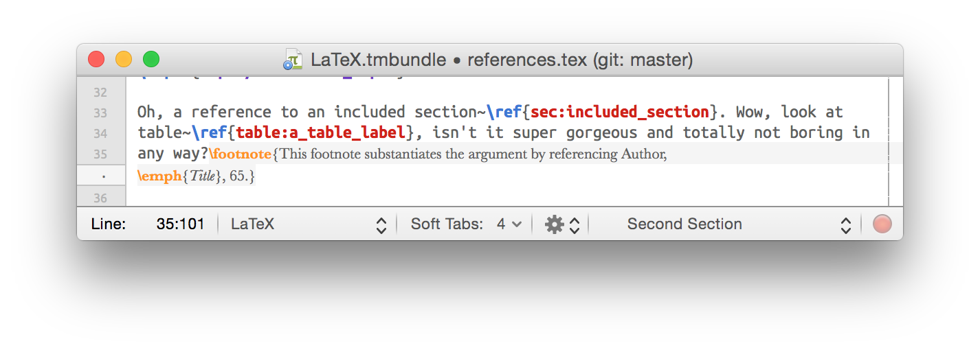Click the soft-wrap dot marker in gutter

(x=102, y=176)
